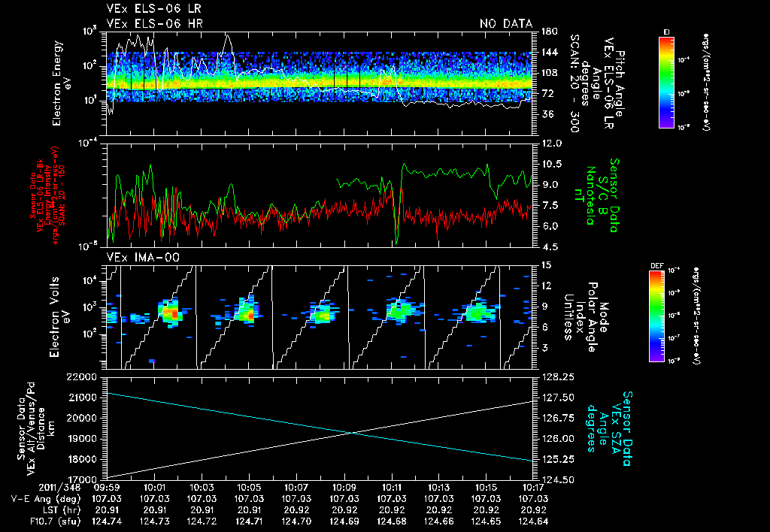This screenshot has height=532, width=770.
Task: Click the '4.5' nanotesla axis value
Action: (x=549, y=247)
